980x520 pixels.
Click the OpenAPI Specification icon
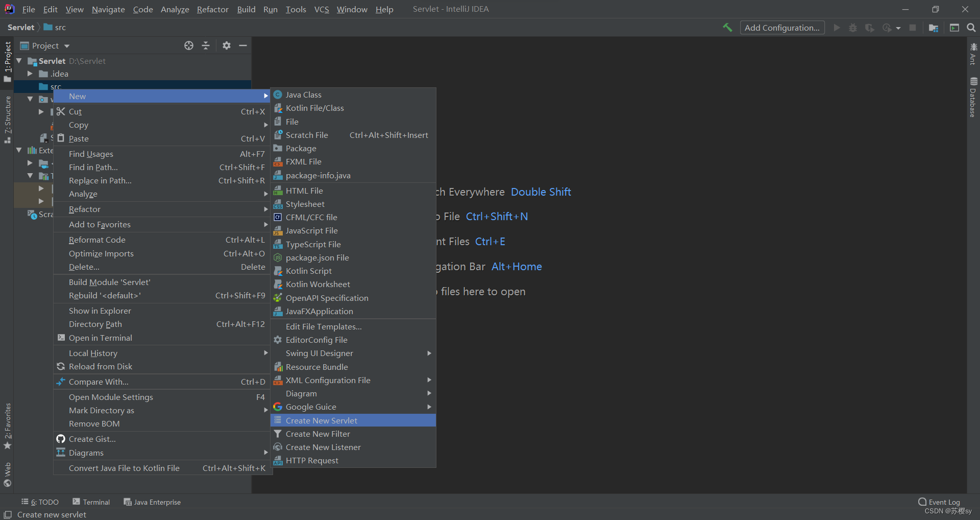point(278,298)
